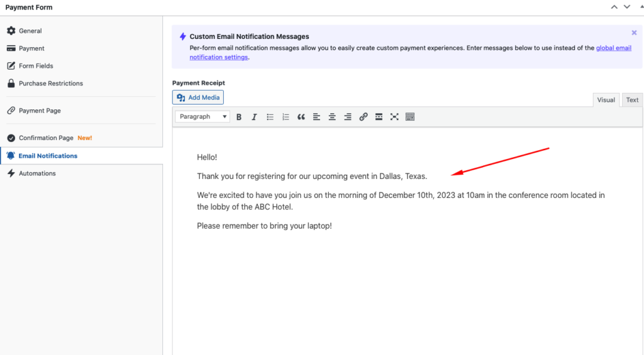The image size is (644, 355).
Task: Insert or edit link
Action: point(363,117)
